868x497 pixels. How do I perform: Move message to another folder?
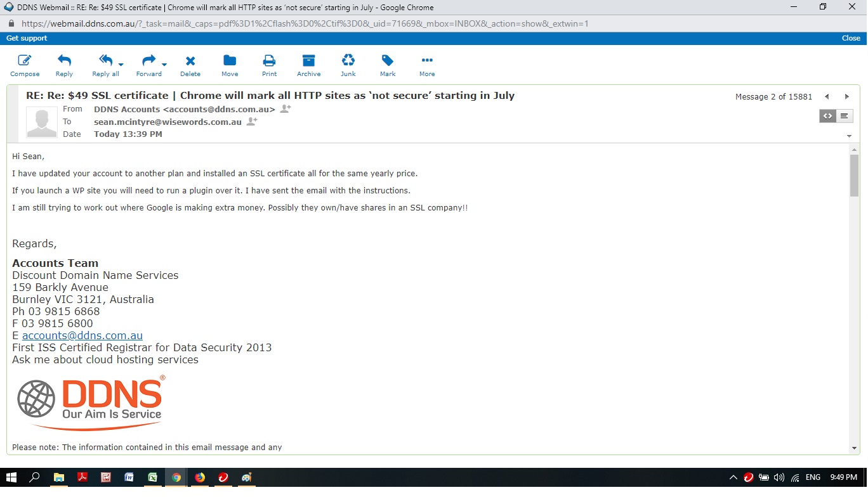[230, 65]
